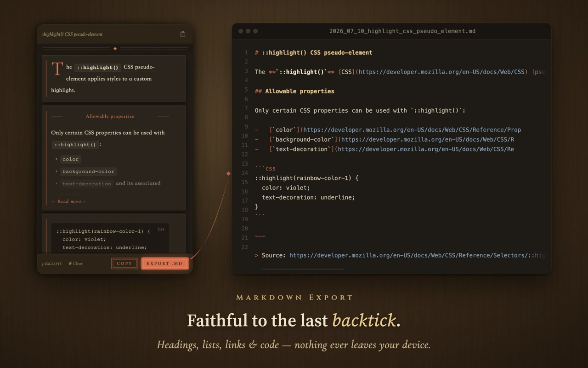Click the 'Allowable properties' excerpt heading
This screenshot has height=368, width=588.
110,116
